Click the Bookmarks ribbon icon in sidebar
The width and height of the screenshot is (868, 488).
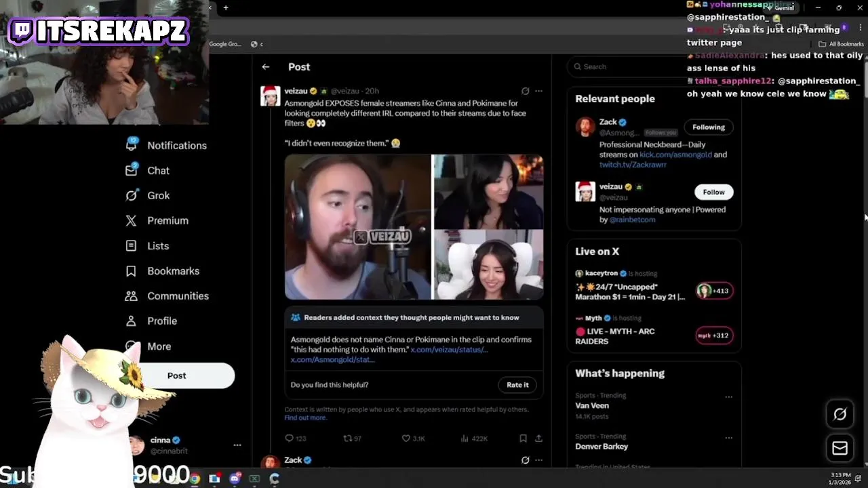[x=131, y=270]
